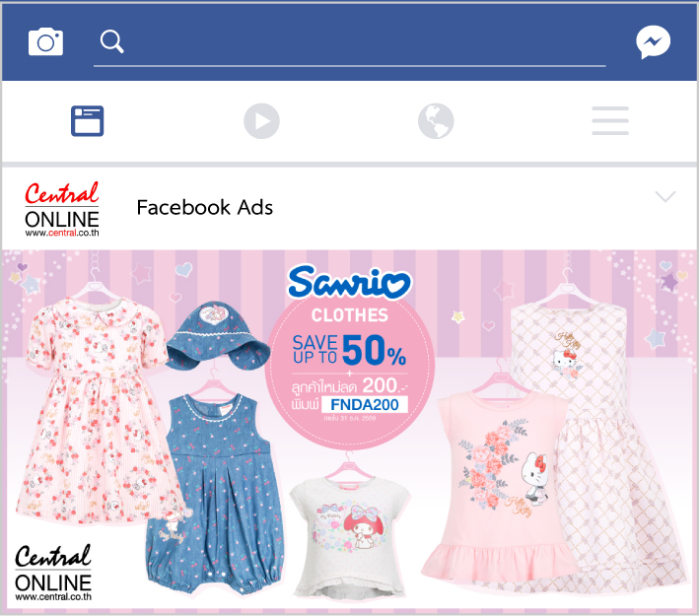699x616 pixels.
Task: Click the FNDA200 promo code box
Action: 364,404
